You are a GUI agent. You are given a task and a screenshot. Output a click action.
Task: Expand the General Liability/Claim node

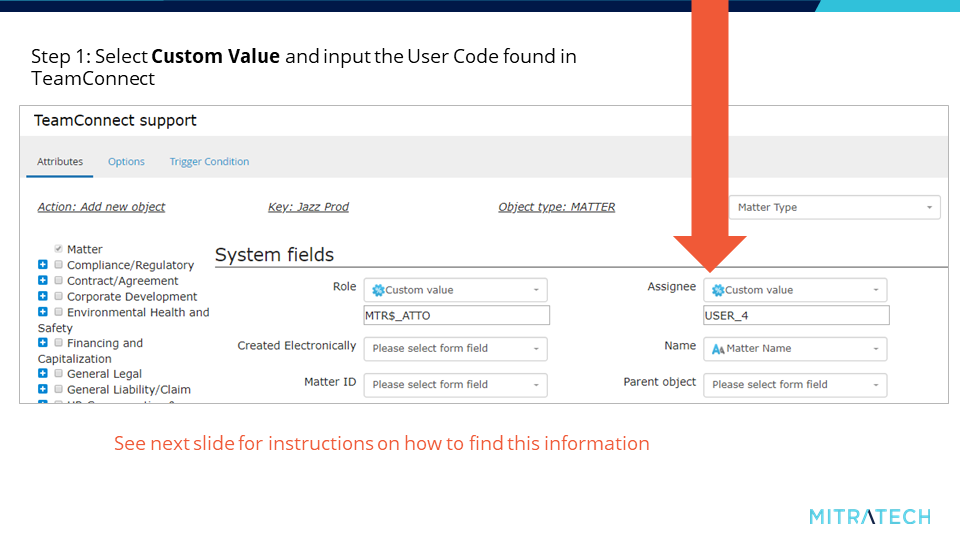(x=42, y=389)
